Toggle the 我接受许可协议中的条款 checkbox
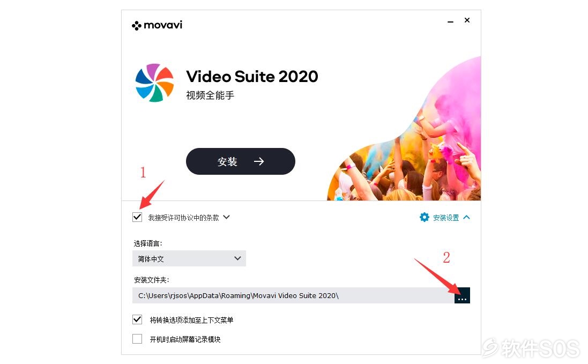 (137, 218)
